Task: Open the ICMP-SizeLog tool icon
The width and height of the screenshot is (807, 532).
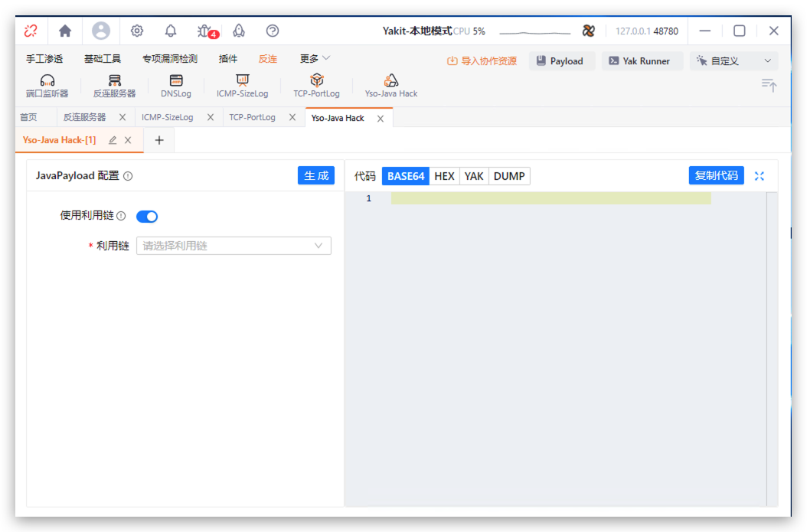Action: pos(242,85)
